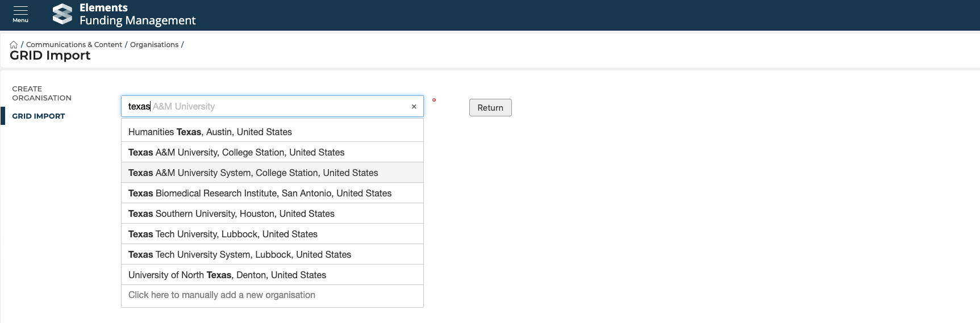Click the texas organisation search field
980x323 pixels.
(x=267, y=107)
